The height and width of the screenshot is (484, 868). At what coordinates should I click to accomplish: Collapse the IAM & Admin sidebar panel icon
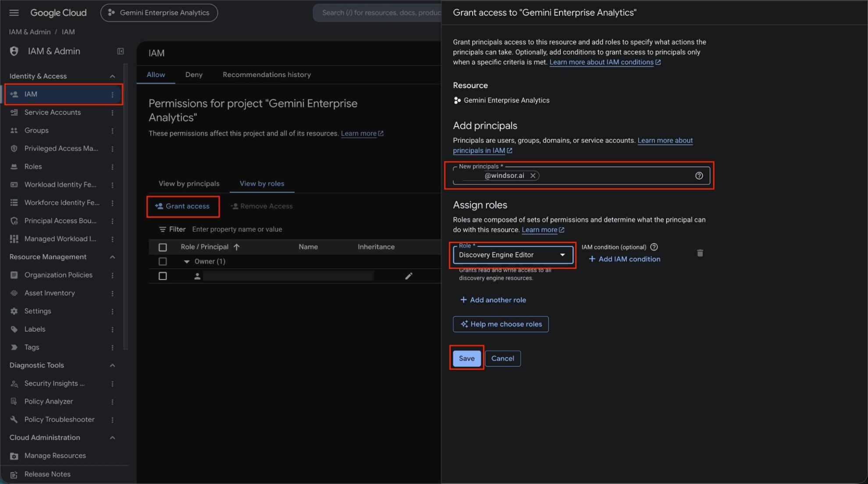coord(121,51)
